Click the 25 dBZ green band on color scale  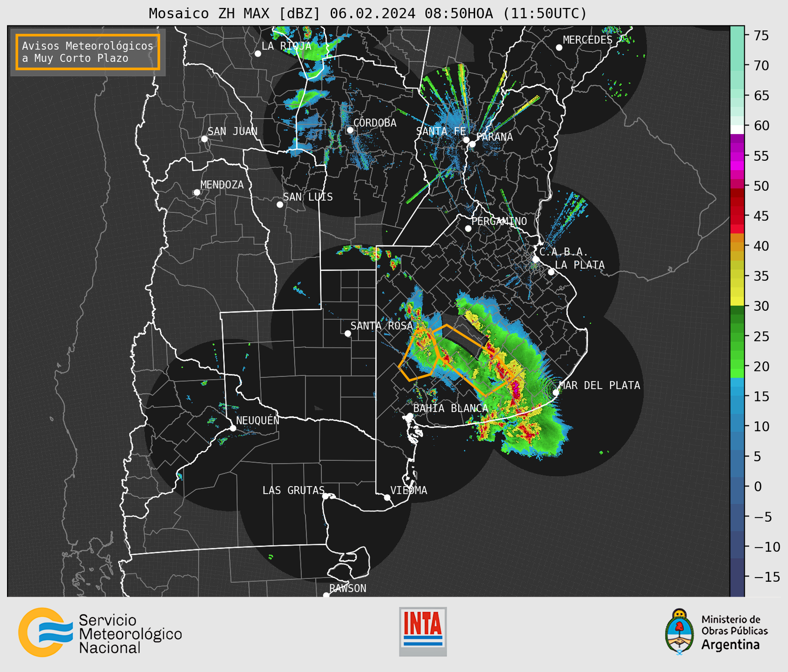point(737,336)
